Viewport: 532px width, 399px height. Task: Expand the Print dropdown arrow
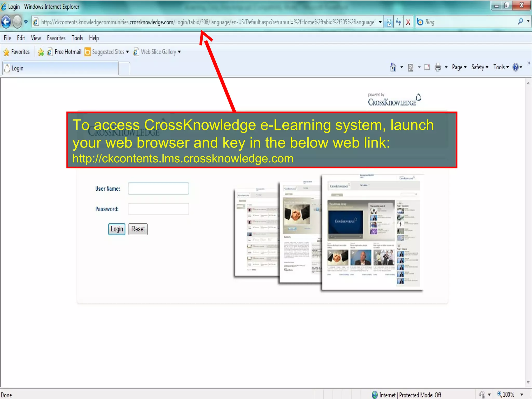point(446,68)
